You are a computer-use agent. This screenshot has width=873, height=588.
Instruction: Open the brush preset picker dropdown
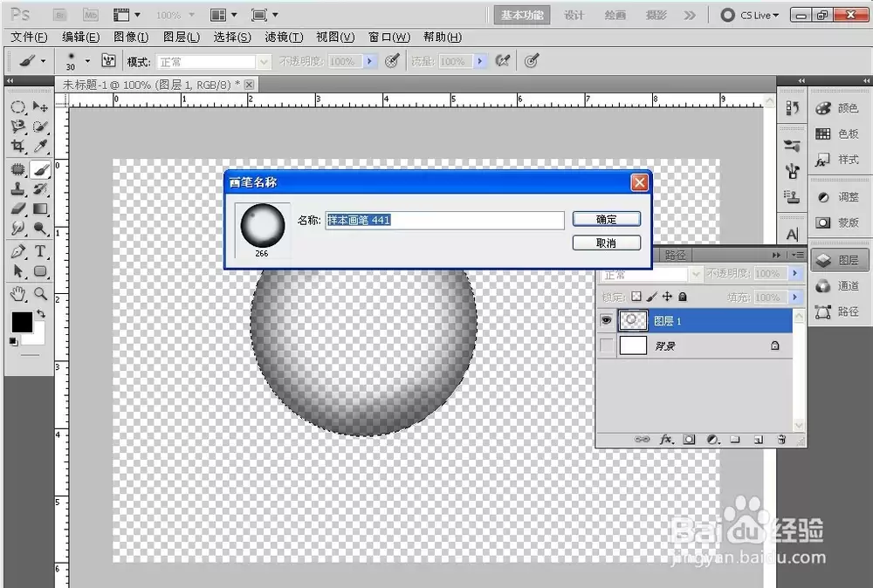87,61
